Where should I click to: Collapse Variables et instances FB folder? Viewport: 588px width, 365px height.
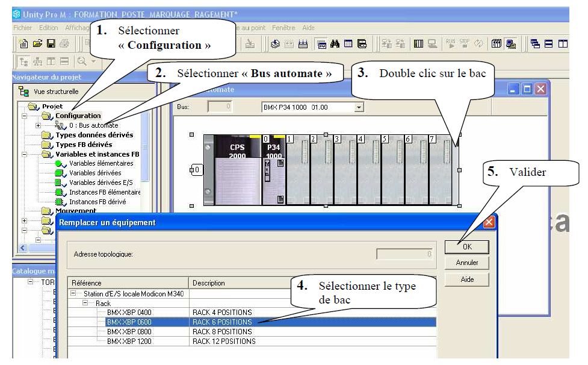coord(25,154)
